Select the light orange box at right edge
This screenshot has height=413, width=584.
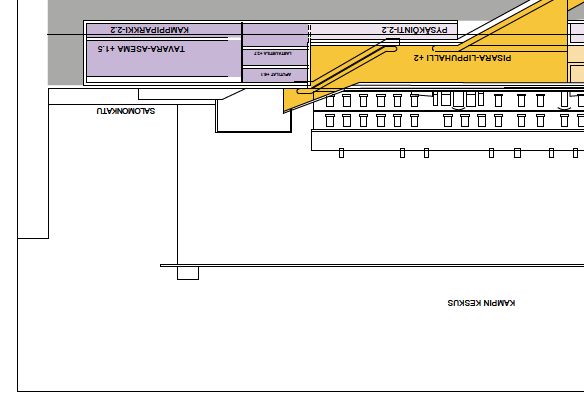coord(577,73)
